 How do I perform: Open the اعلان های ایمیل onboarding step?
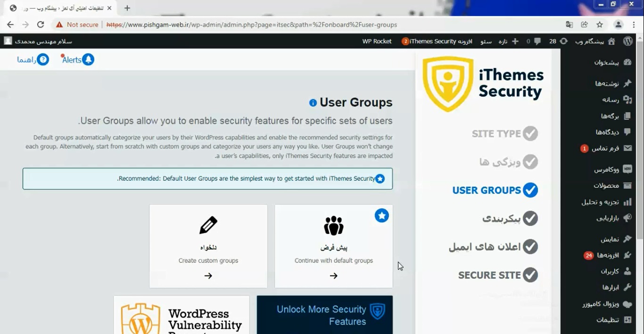493,247
